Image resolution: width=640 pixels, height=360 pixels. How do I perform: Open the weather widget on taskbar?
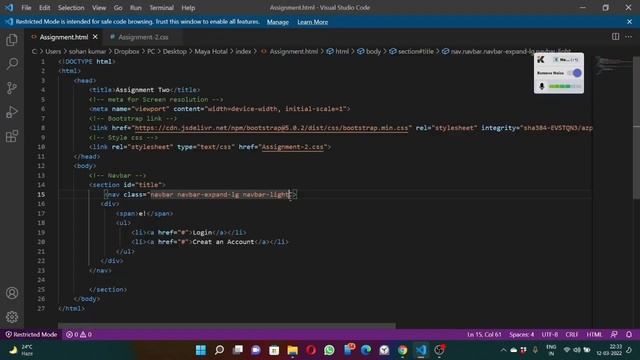[x=20, y=350]
